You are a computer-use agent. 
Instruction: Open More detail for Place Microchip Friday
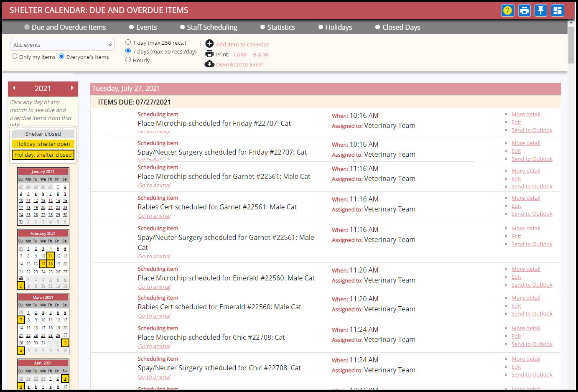coord(526,114)
